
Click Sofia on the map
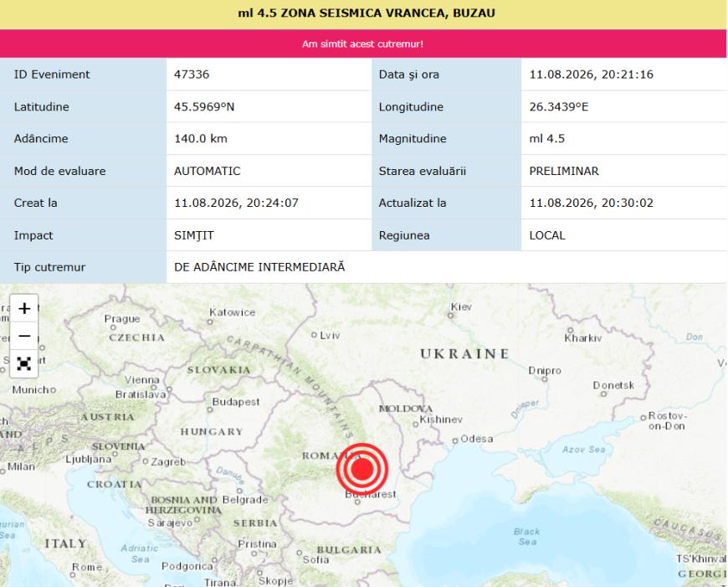tap(315, 559)
